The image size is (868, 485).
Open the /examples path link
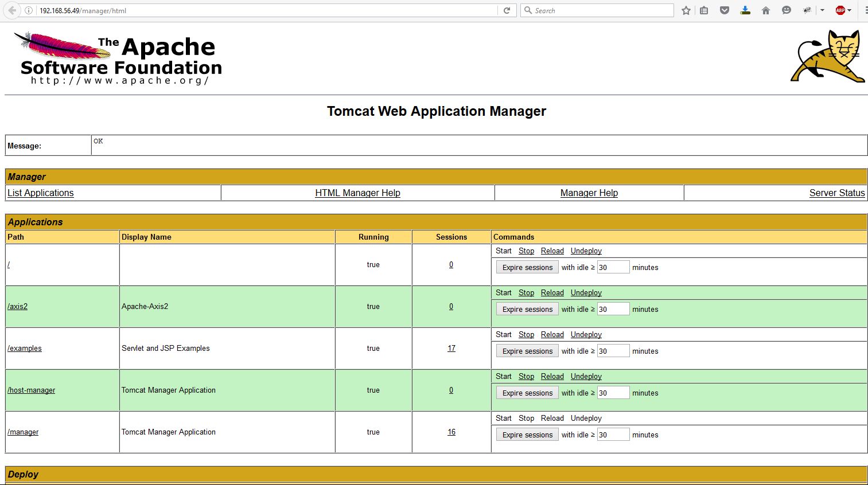point(25,349)
